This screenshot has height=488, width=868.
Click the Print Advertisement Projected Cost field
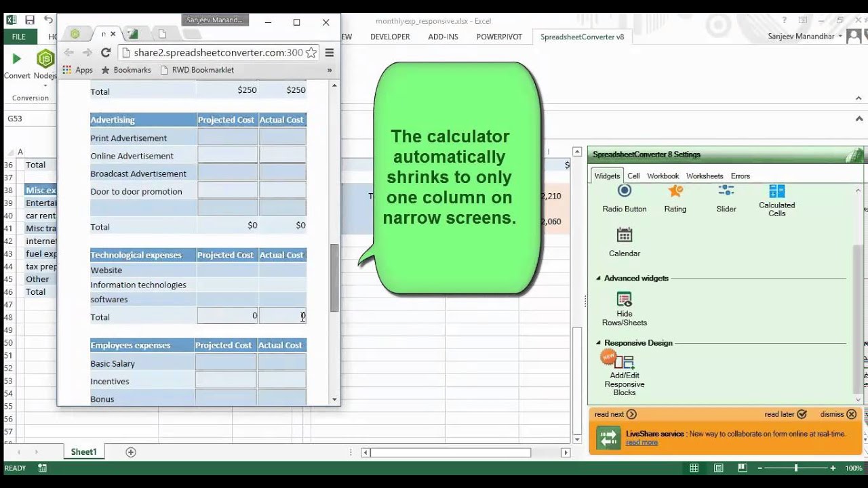227,138
